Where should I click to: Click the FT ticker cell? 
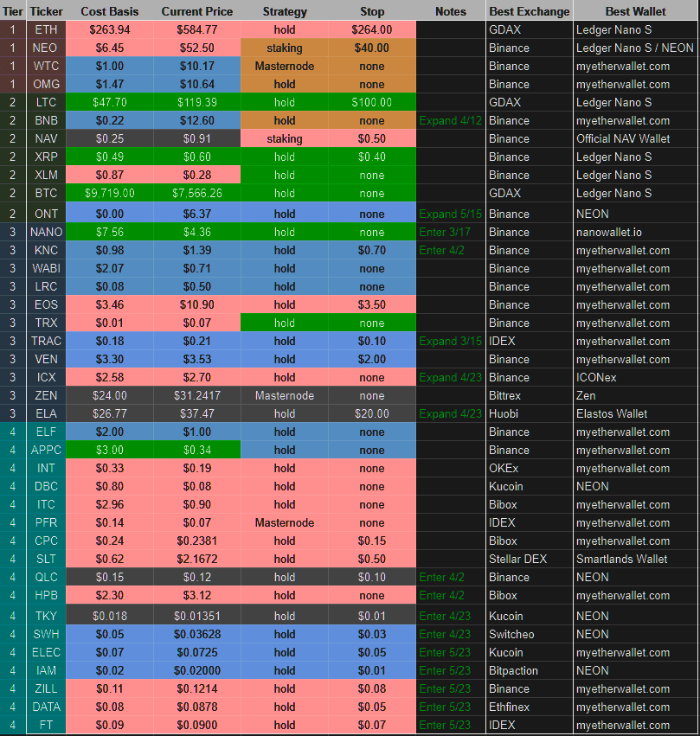pyautogui.click(x=46, y=725)
